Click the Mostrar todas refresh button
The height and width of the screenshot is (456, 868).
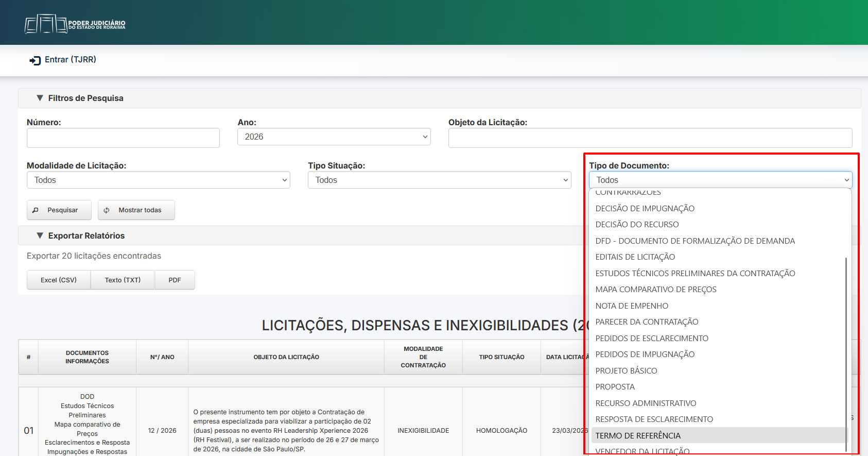tap(136, 210)
